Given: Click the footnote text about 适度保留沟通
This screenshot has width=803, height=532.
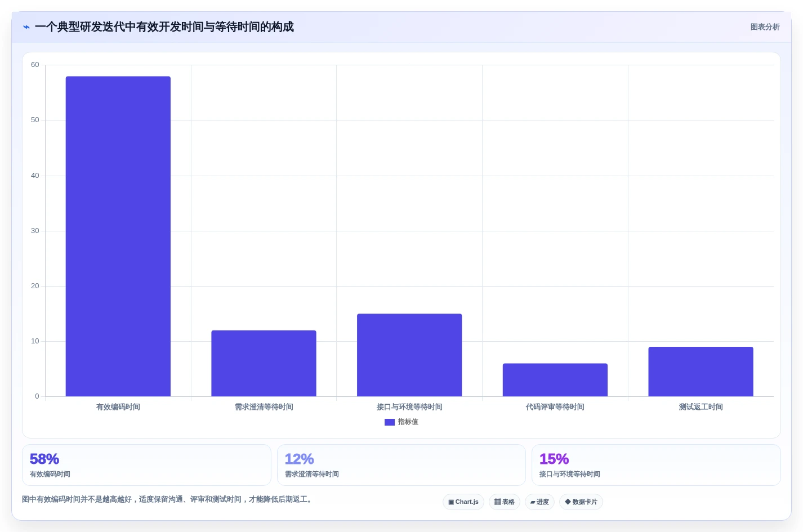Looking at the screenshot, I should (x=168, y=499).
